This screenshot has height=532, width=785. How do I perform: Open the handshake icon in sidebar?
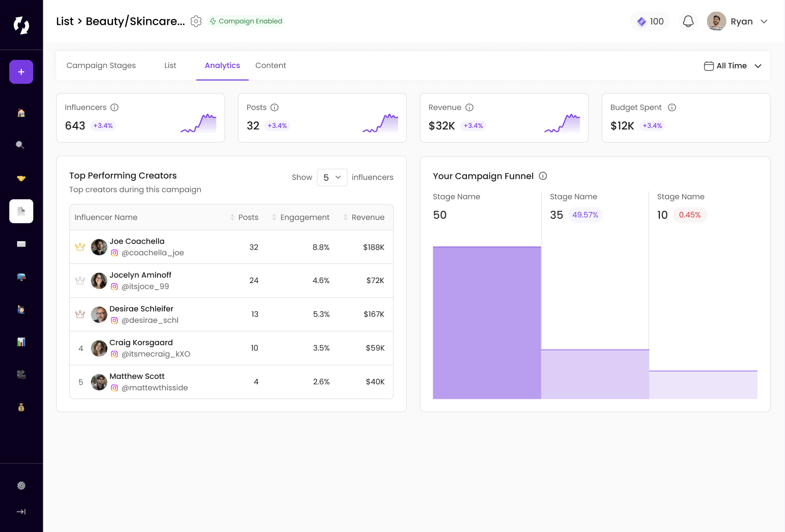[x=21, y=178]
